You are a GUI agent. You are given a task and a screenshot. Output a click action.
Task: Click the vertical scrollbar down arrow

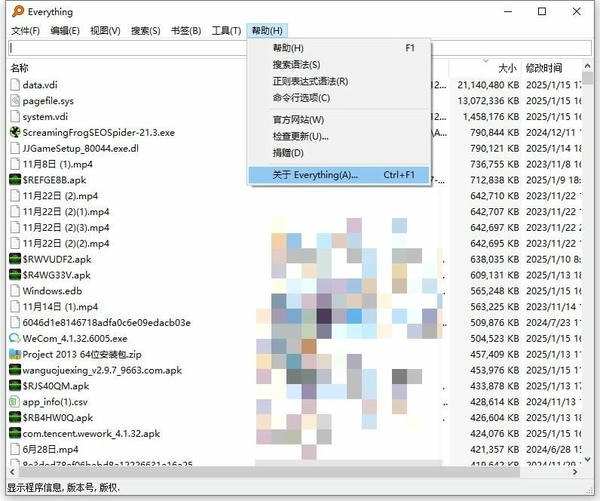pos(587,459)
